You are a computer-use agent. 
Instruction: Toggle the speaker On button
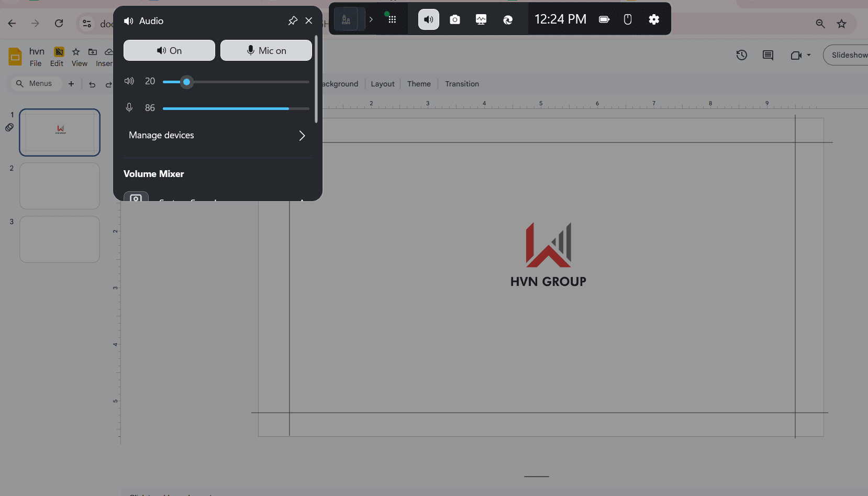click(x=169, y=51)
